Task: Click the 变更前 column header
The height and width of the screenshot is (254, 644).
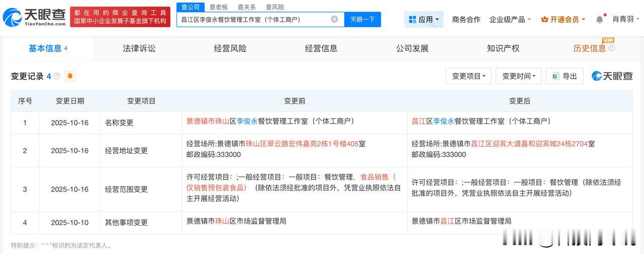Action: point(294,101)
